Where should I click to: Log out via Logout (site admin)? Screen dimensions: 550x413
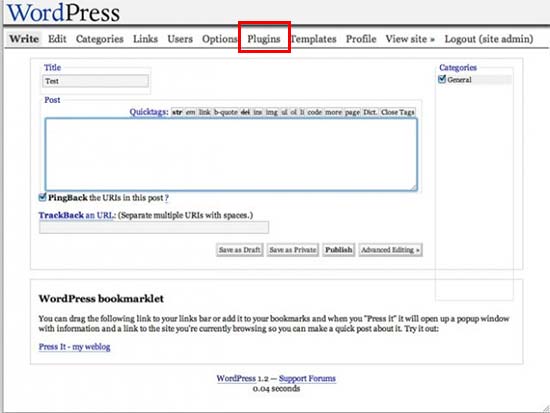pyautogui.click(x=489, y=39)
